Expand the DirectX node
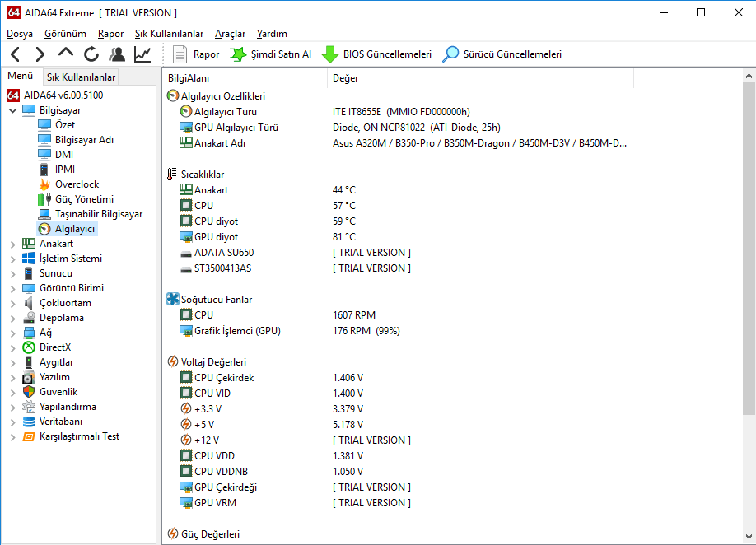Viewport: 756px width, 545px height. tap(12, 348)
